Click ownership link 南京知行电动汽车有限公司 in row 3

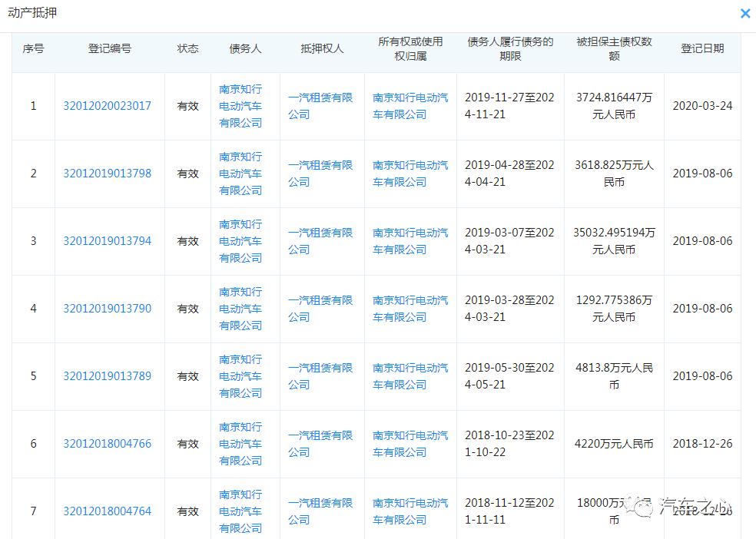pyautogui.click(x=410, y=241)
